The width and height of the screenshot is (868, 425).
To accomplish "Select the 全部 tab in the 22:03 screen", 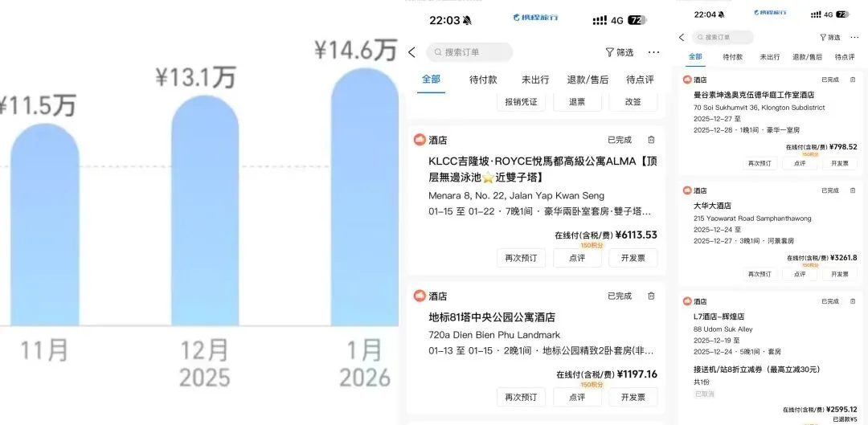I will pyautogui.click(x=432, y=79).
